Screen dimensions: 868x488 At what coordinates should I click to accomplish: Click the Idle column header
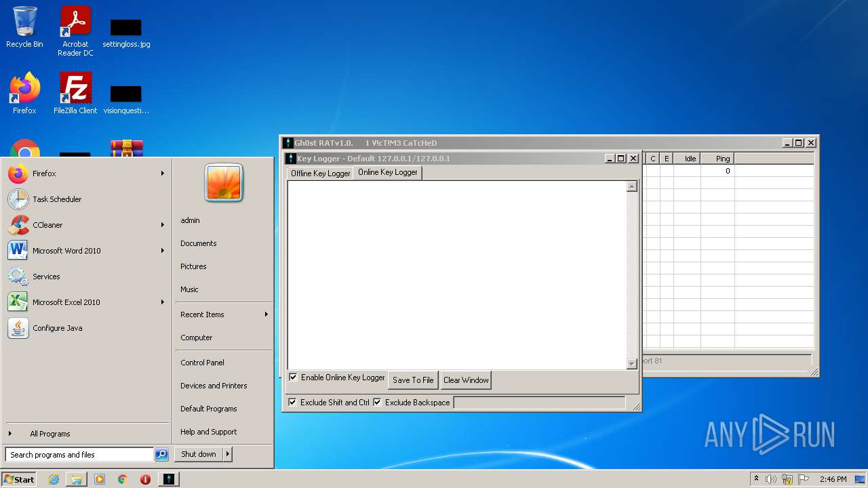coord(687,159)
